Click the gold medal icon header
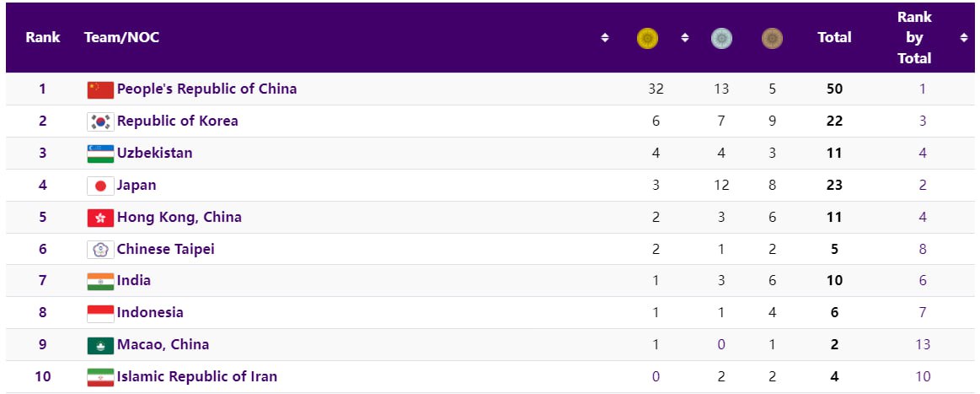 [647, 38]
